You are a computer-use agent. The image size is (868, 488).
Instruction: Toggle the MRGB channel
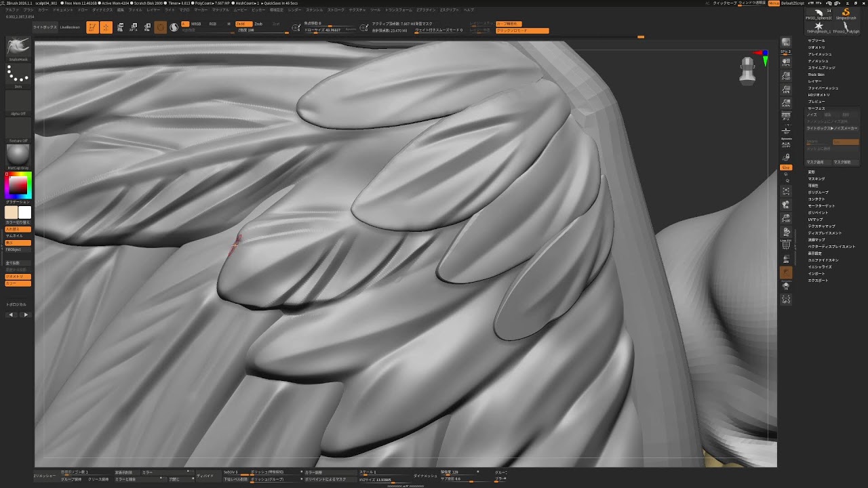tap(196, 24)
